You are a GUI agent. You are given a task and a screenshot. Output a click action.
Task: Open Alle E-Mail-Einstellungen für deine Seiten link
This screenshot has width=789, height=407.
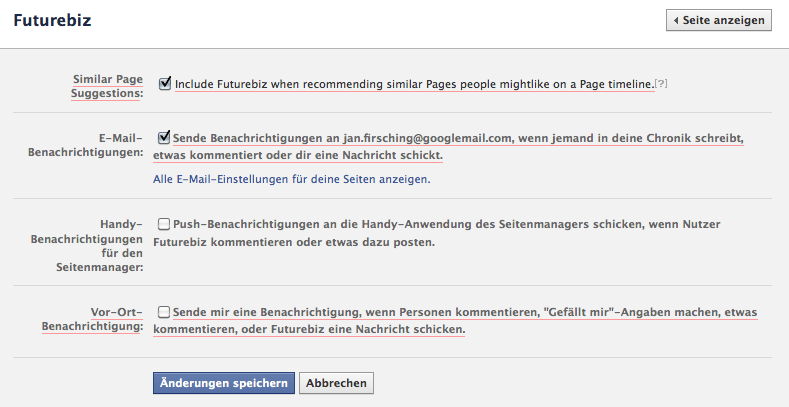point(289,179)
